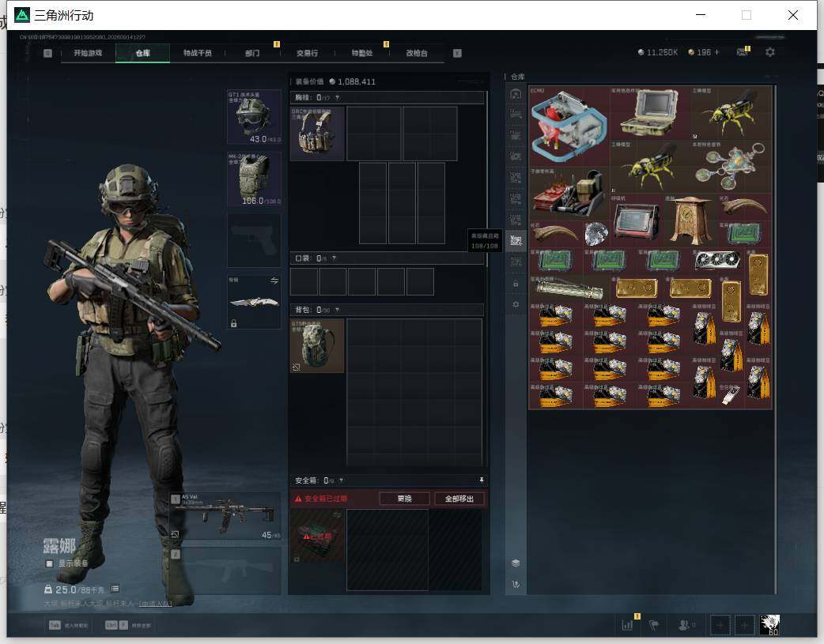
Task: Select the equipped backpack item
Action: [x=317, y=345]
